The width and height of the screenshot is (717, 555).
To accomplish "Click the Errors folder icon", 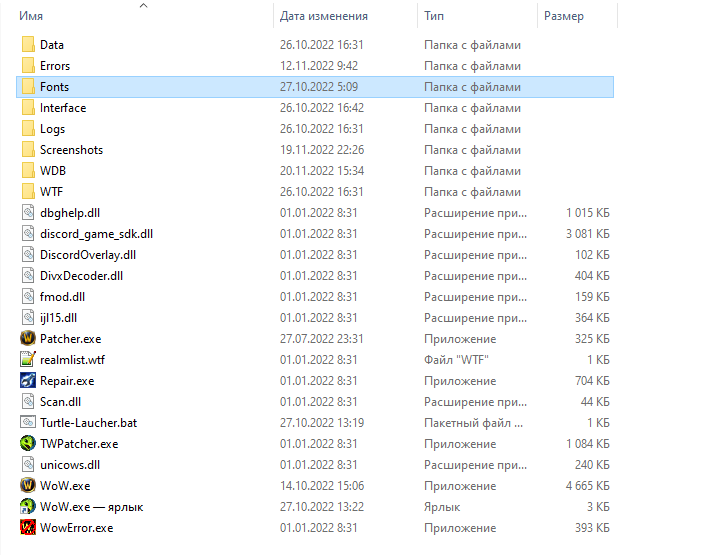I will coord(28,66).
